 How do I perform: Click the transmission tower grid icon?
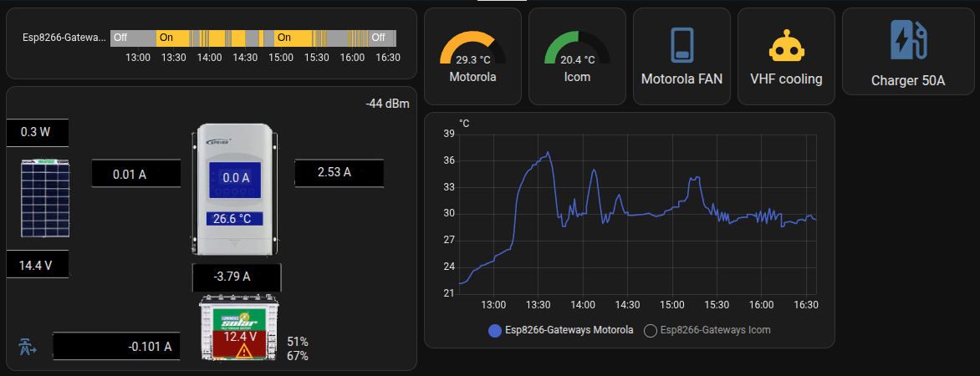[x=28, y=346]
